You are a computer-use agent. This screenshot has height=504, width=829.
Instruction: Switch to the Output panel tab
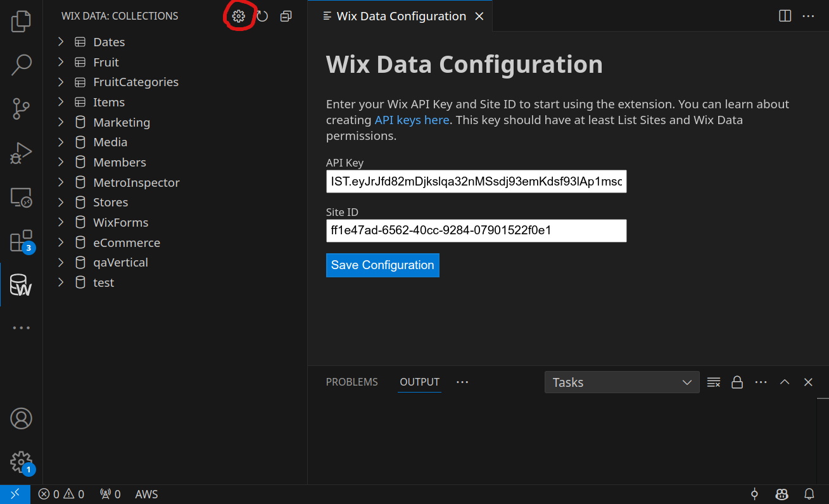[419, 382]
